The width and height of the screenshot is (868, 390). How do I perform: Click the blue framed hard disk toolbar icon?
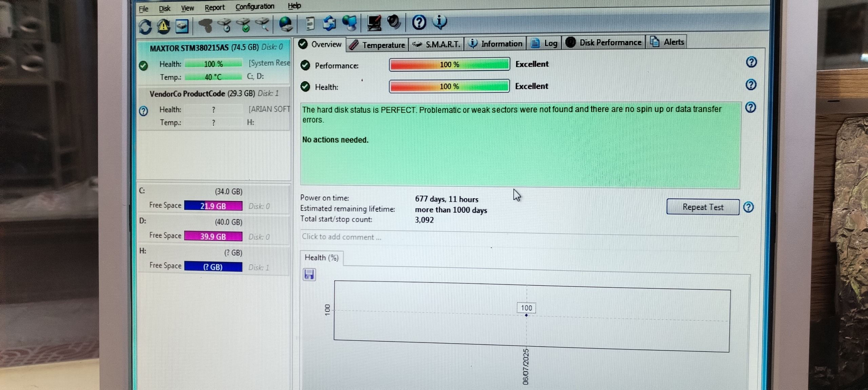point(182,26)
